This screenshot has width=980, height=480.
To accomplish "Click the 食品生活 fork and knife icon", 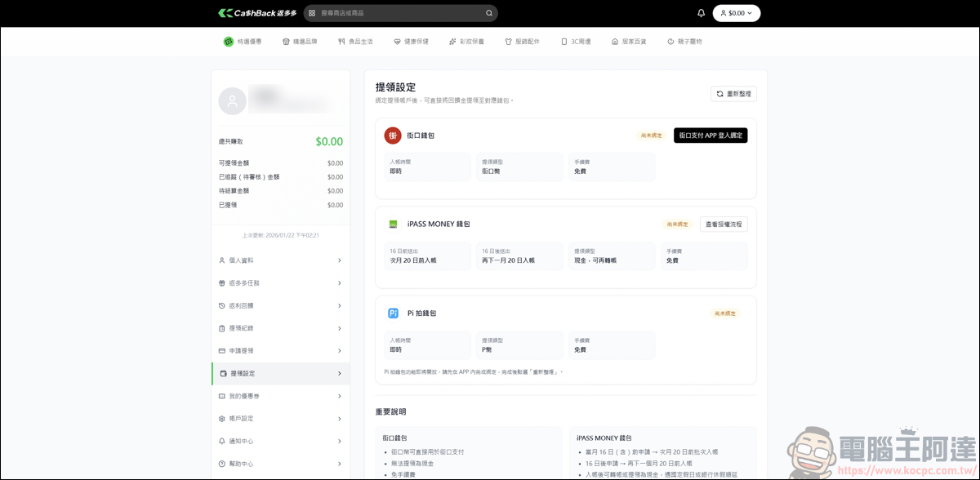I will point(341,42).
